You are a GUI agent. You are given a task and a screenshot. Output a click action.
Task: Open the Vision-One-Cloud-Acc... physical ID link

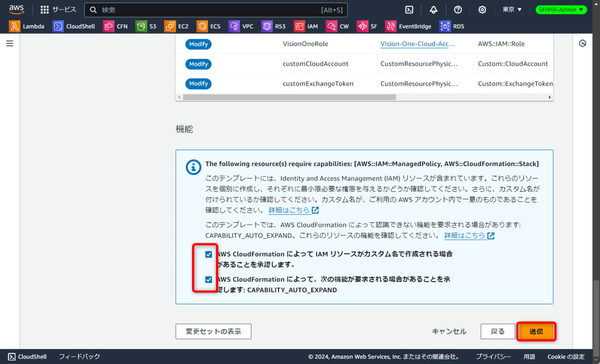(x=418, y=44)
